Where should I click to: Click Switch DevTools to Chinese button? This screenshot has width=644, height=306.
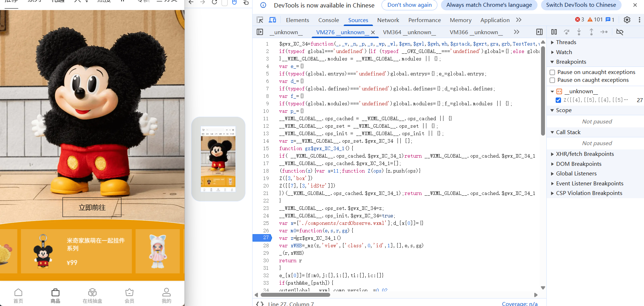click(x=581, y=5)
